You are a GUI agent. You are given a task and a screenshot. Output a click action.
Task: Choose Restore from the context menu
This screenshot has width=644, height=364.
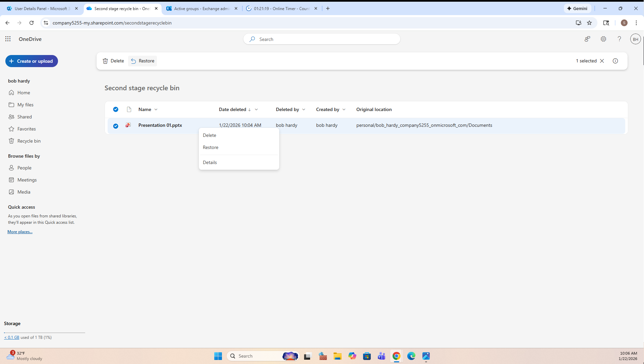211,147
